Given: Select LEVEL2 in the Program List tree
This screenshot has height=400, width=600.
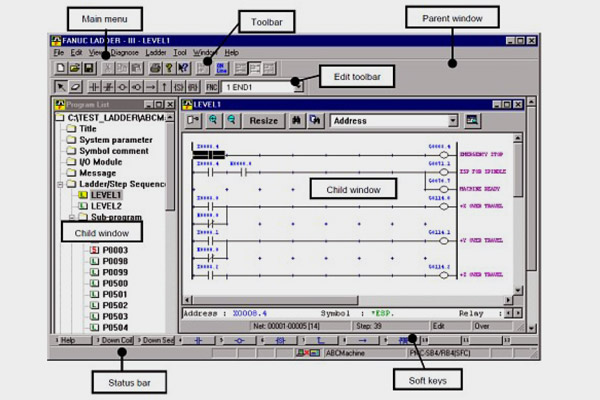Looking at the screenshot, I should [x=106, y=206].
